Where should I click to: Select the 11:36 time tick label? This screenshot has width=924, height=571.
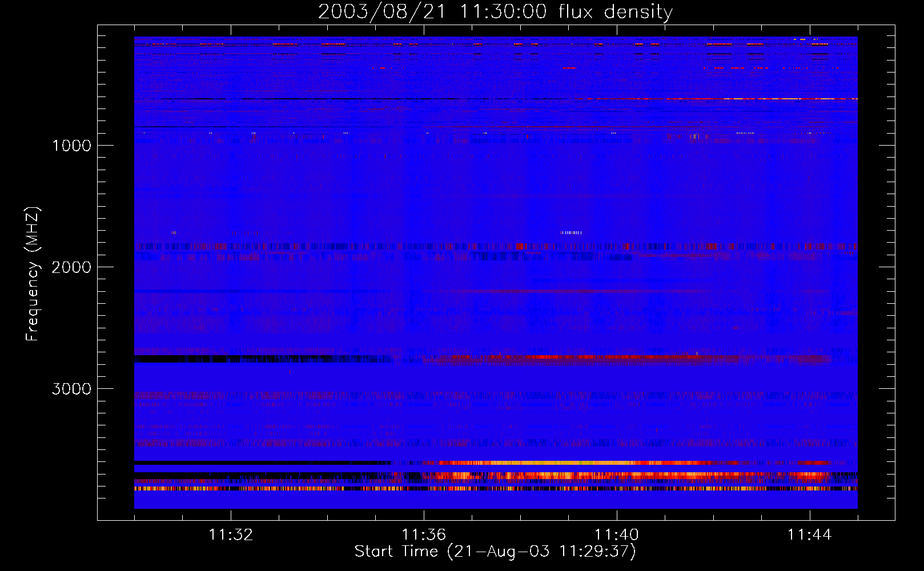pyautogui.click(x=424, y=535)
